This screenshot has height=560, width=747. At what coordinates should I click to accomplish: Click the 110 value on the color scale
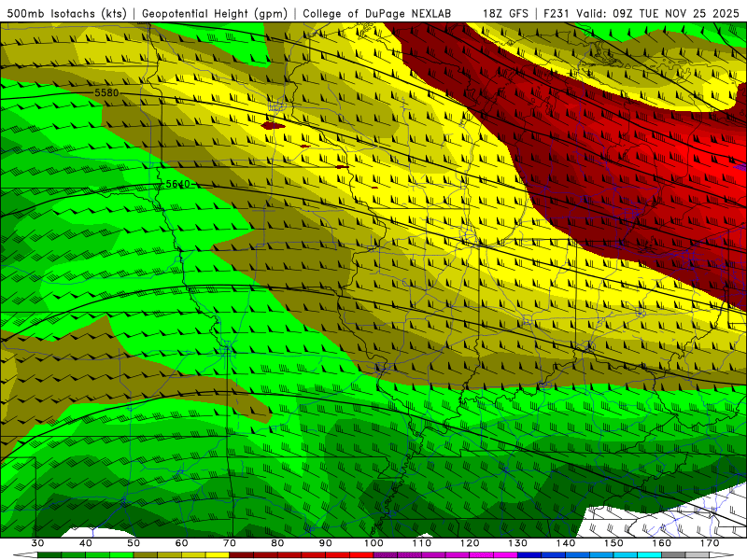click(x=422, y=543)
